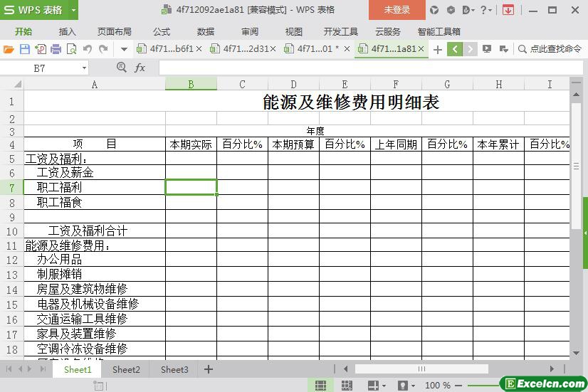
Task: Click the red download arrow icon in title bar
Action: click(x=508, y=10)
